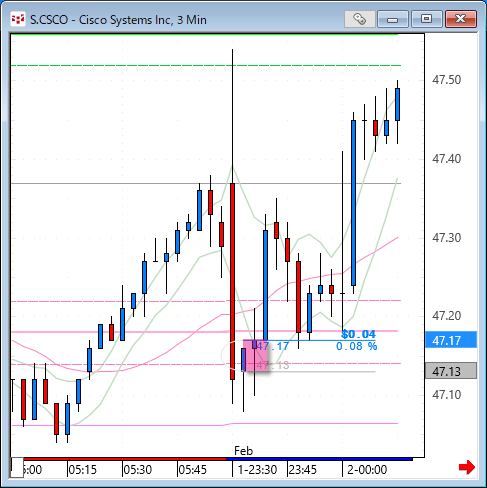Click the red session bar on time axis
The image size is (487, 488).
tap(125, 459)
